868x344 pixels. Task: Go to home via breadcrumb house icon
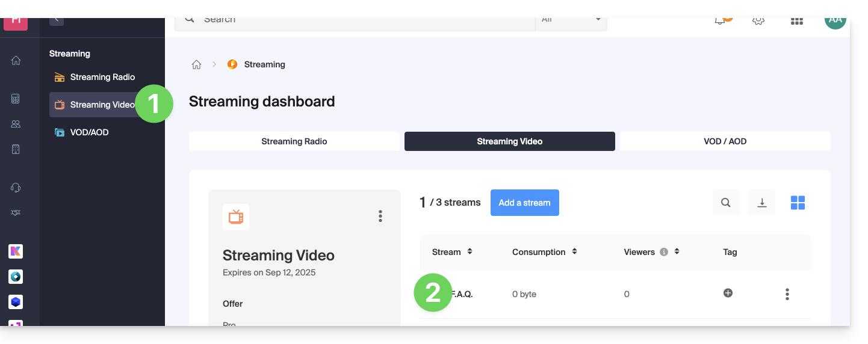196,64
